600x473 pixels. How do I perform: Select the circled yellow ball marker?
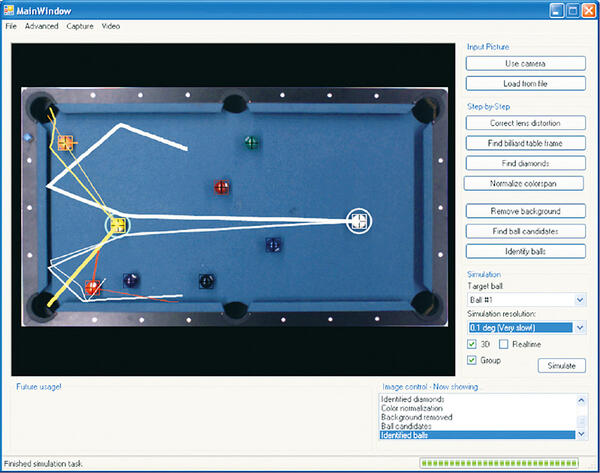[x=118, y=224]
